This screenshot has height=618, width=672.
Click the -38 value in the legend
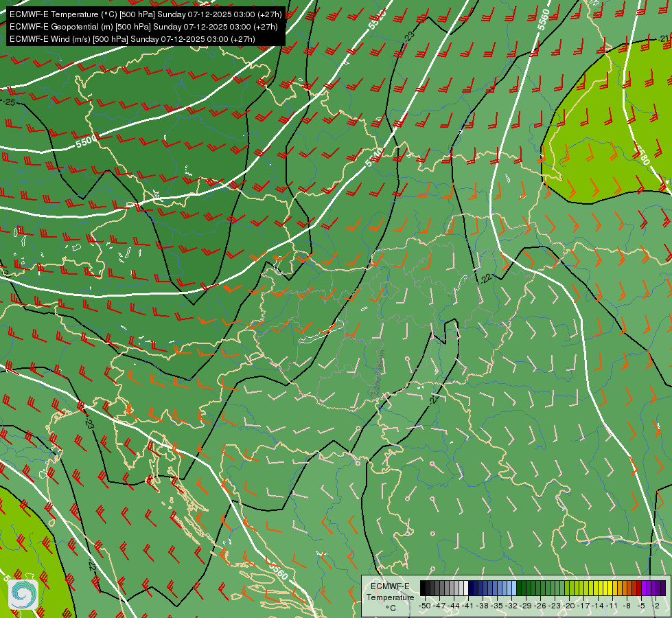(482, 606)
